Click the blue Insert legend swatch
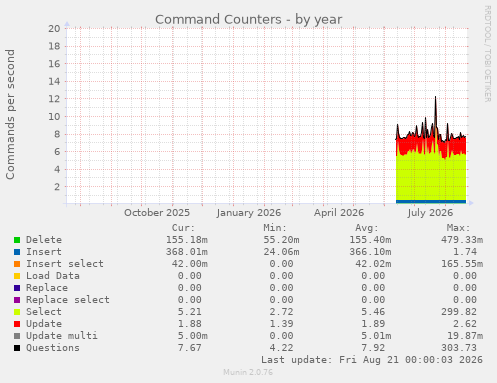This screenshot has width=497, height=383. point(17,252)
